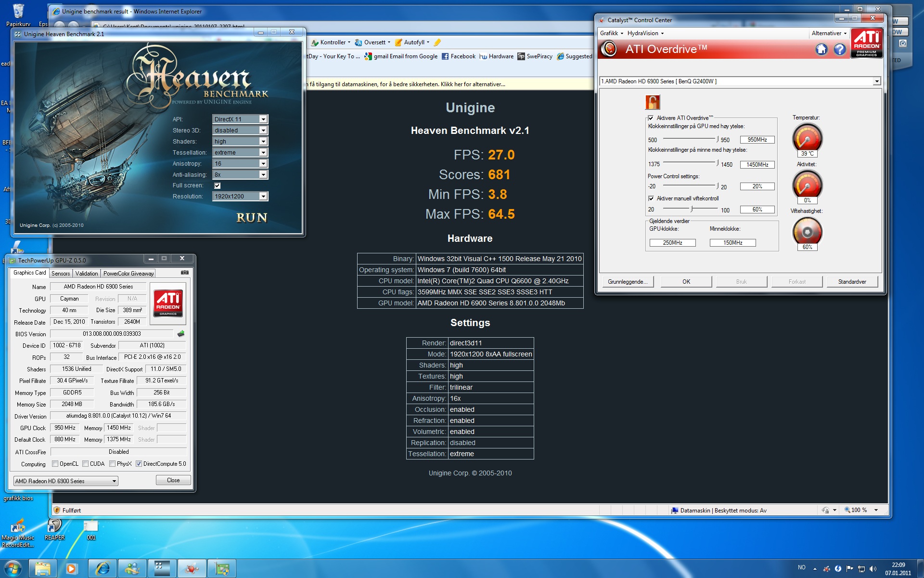The width and height of the screenshot is (924, 578).
Task: Click the 20% power control field
Action: 757,186
